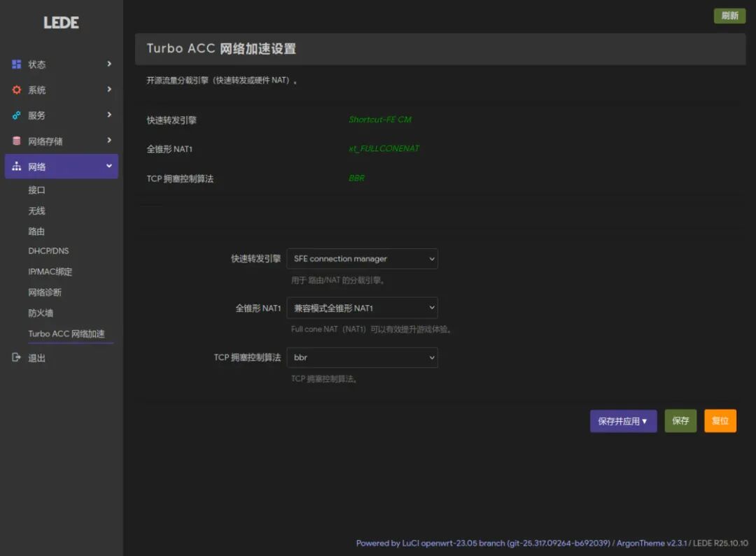Expand the 网络存储 menu chevron
Viewport: 756px width, 556px height.
point(109,140)
